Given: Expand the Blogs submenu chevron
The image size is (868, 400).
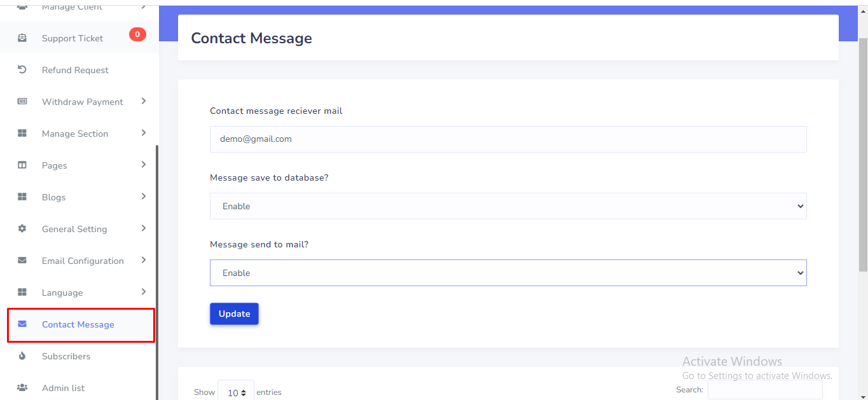Looking at the screenshot, I should 144,197.
